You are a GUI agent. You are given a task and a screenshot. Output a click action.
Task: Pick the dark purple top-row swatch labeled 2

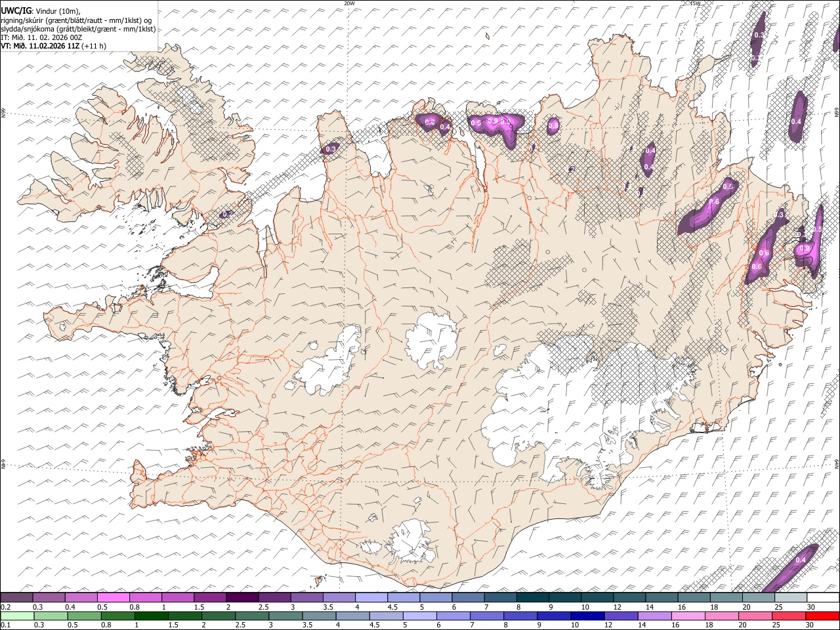tap(242, 598)
